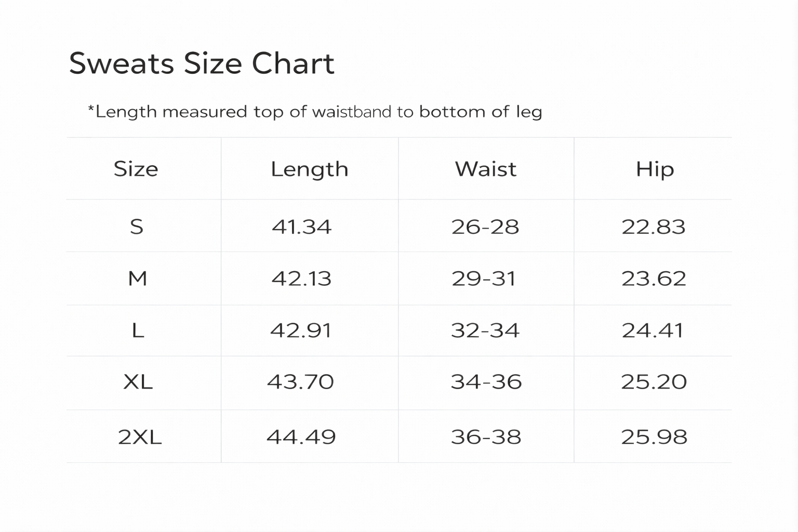Image resolution: width=798 pixels, height=532 pixels.
Task: Click the 34-36 waist cell
Action: tap(486, 382)
